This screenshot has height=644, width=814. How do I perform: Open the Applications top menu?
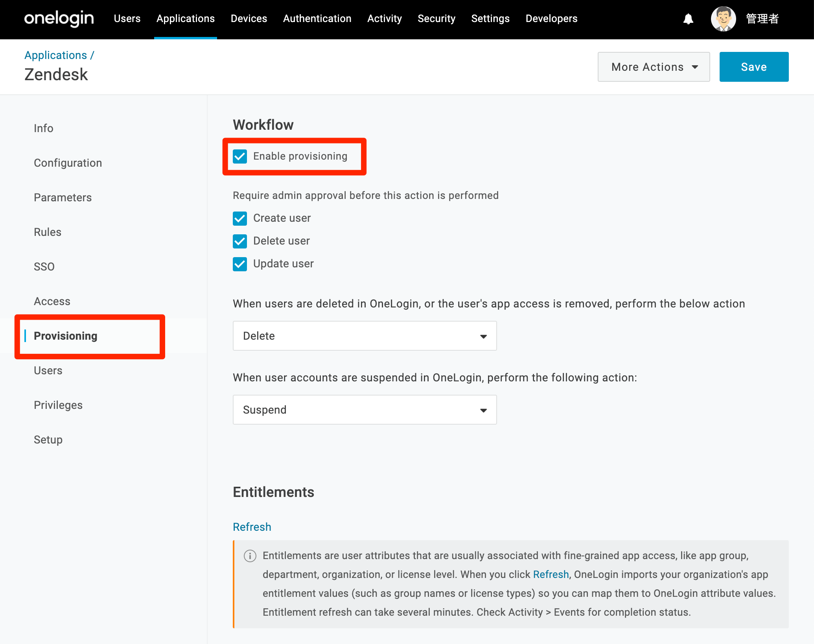pos(186,18)
